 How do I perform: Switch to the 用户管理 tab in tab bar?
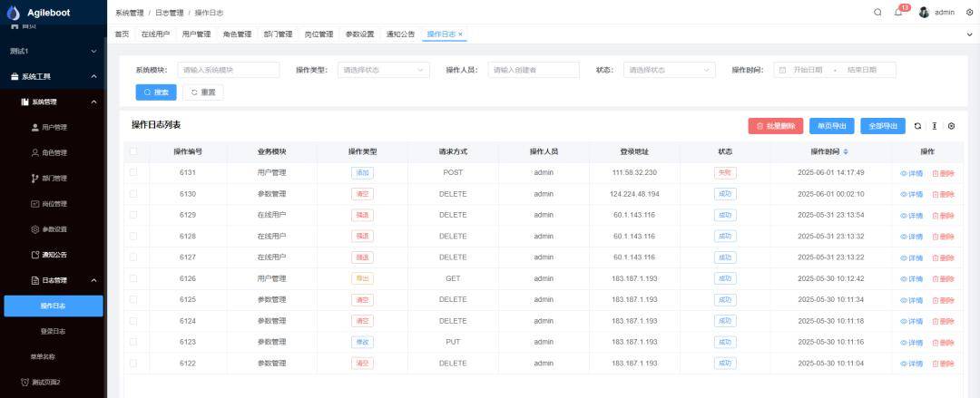pyautogui.click(x=196, y=34)
